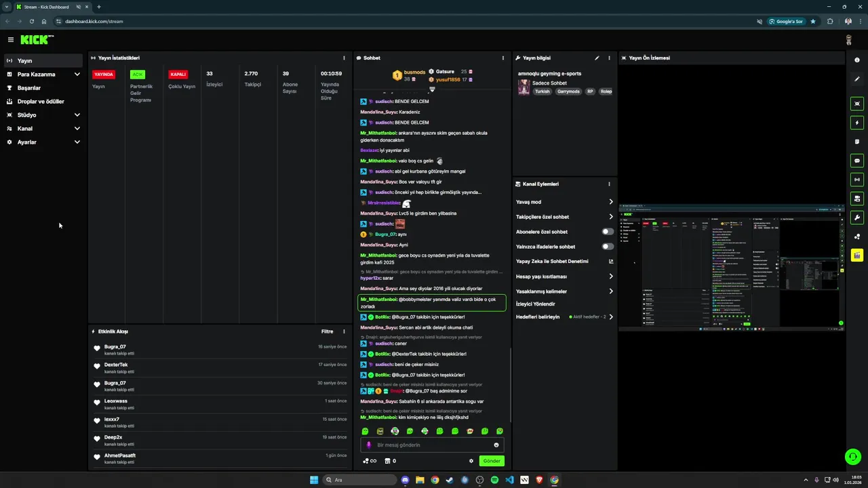Click the RP tag in stream info
Image resolution: width=868 pixels, height=488 pixels.
(590, 91)
